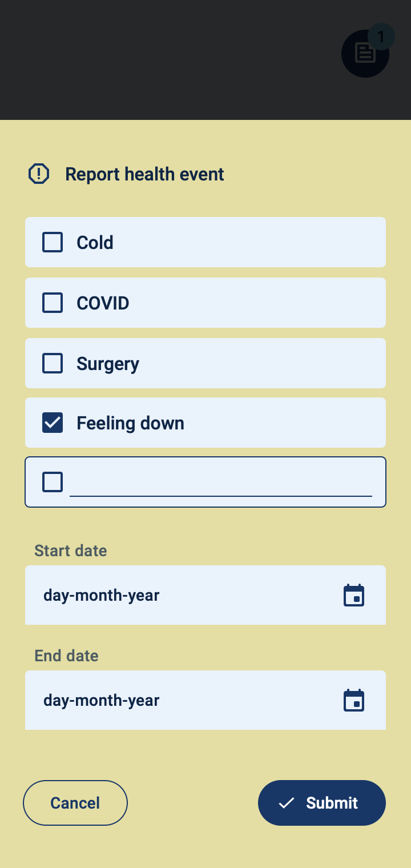Uncheck the Feeling down checkbox

[53, 423]
